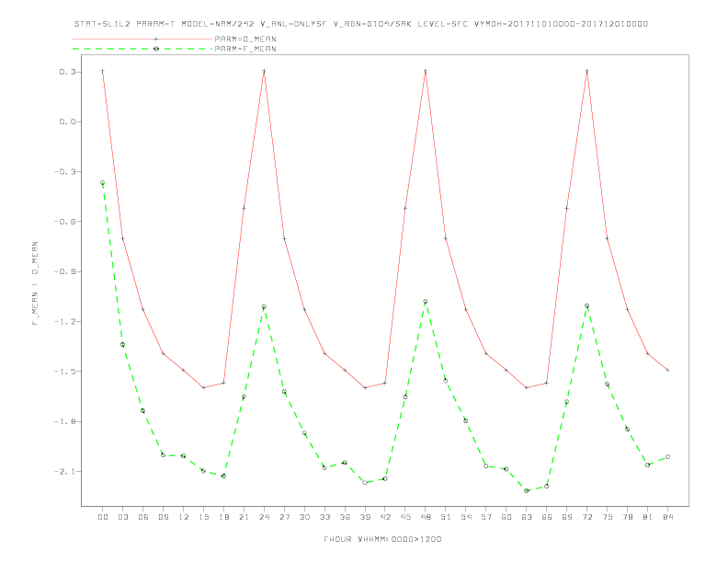Click the red O_MEAN peak at hour 72
This screenshot has height=563, width=728.
tap(587, 71)
